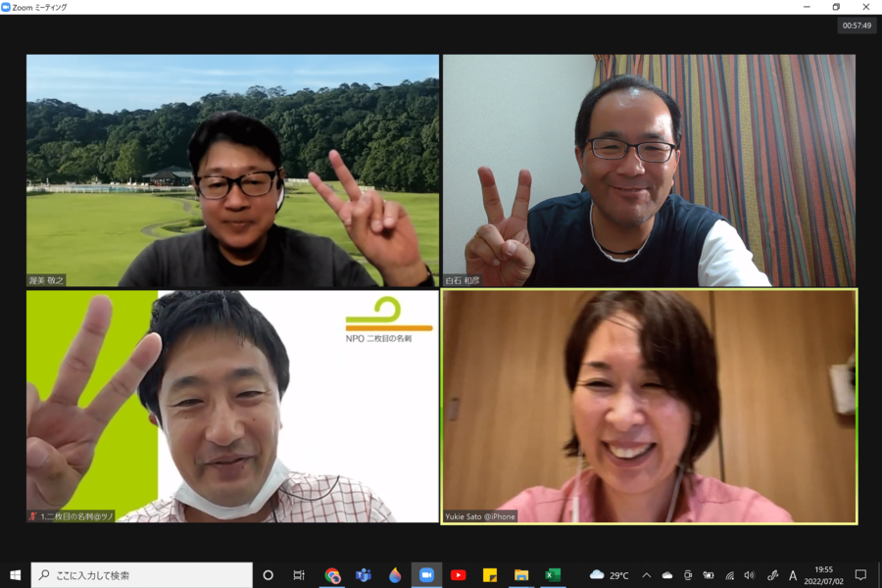The width and height of the screenshot is (882, 588).
Task: Click the speaker volume icon
Action: tap(750, 575)
